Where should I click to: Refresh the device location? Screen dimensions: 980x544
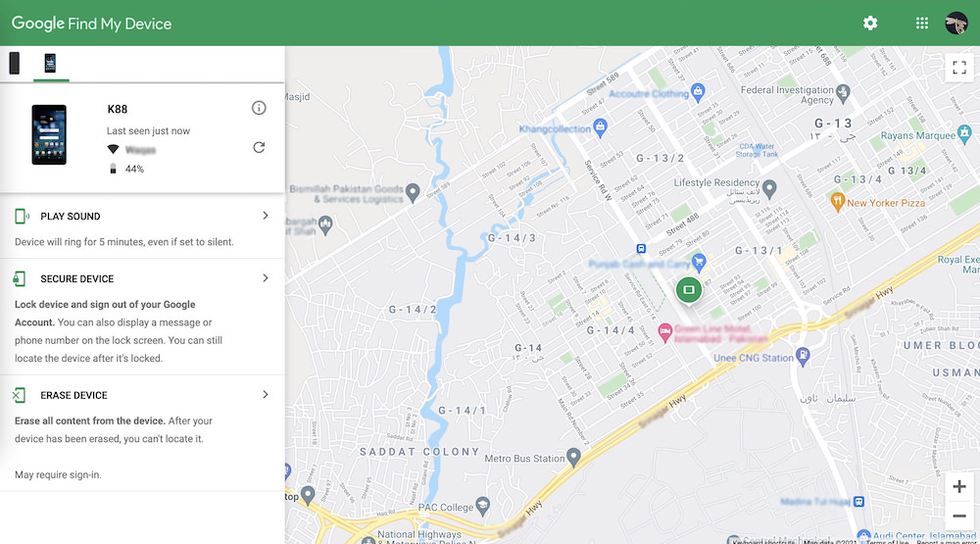tap(259, 148)
